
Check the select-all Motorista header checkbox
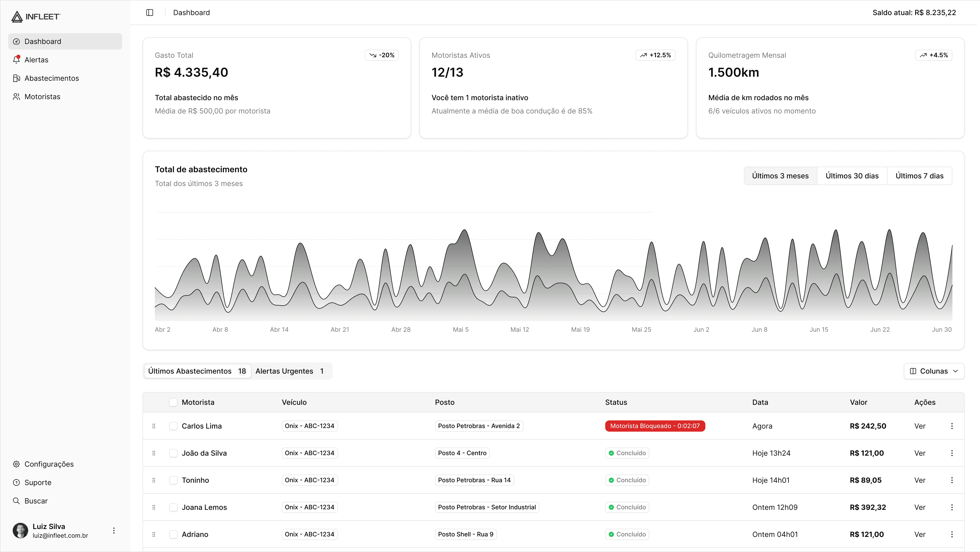click(x=173, y=402)
